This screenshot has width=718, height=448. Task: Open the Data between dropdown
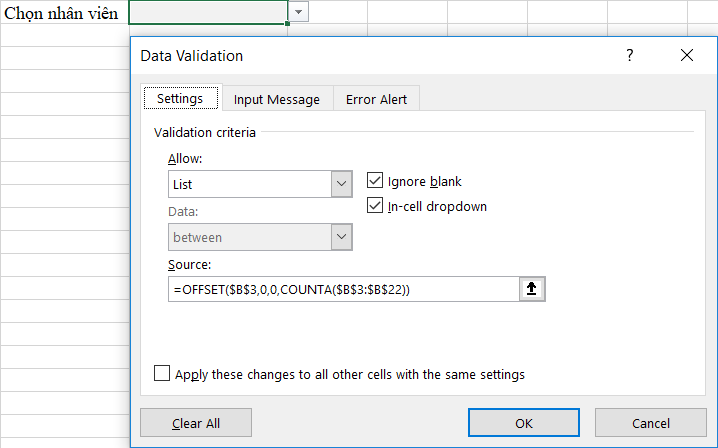(x=341, y=237)
